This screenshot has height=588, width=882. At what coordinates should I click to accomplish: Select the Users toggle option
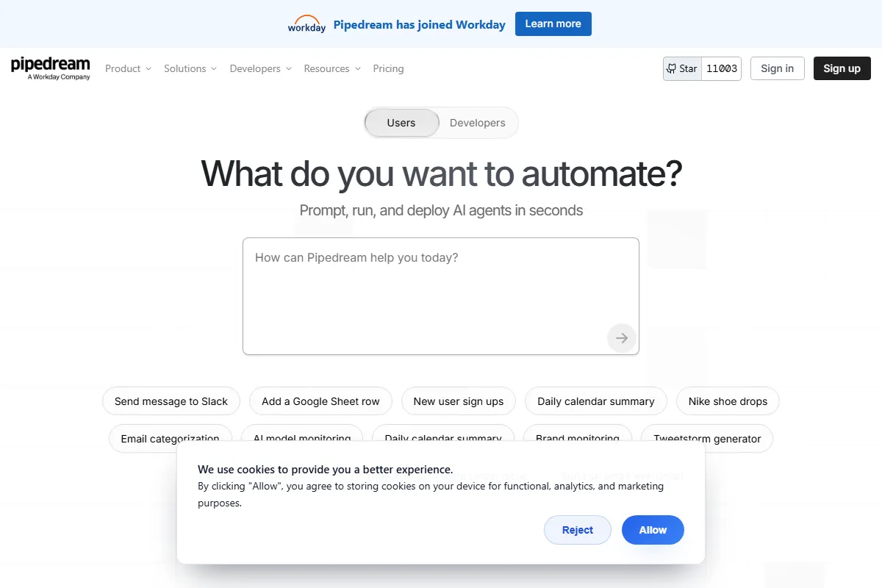click(401, 123)
